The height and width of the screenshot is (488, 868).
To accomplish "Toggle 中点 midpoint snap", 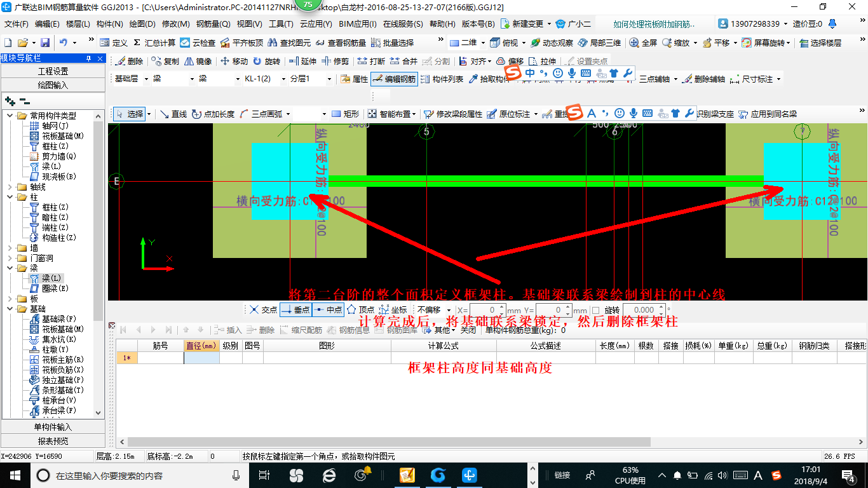I will tap(328, 310).
